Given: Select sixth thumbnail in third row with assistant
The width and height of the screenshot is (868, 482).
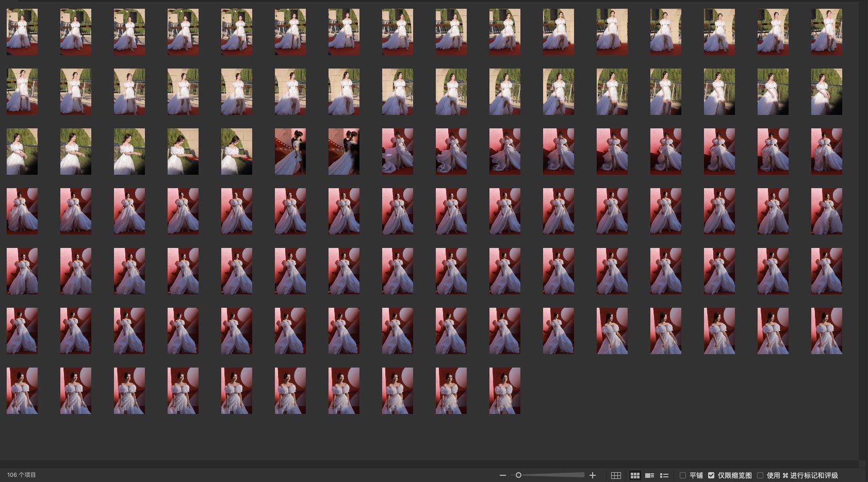Looking at the screenshot, I should pos(290,152).
